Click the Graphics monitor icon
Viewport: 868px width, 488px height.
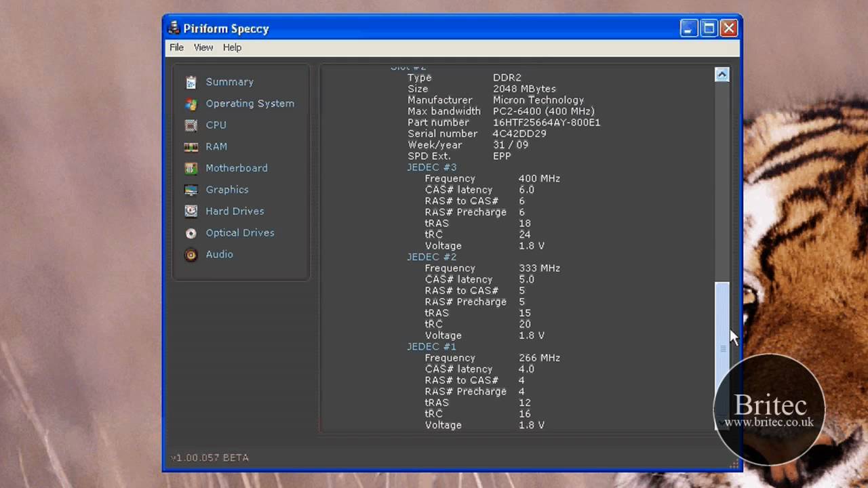point(191,190)
